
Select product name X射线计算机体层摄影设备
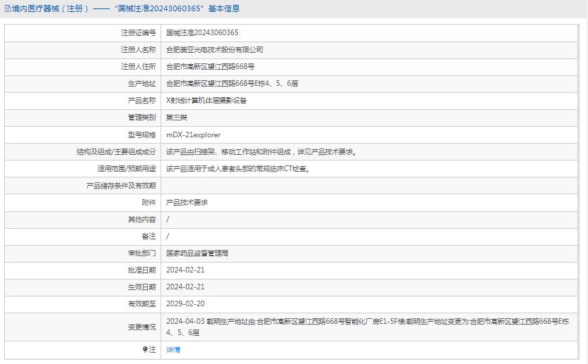(x=206, y=101)
